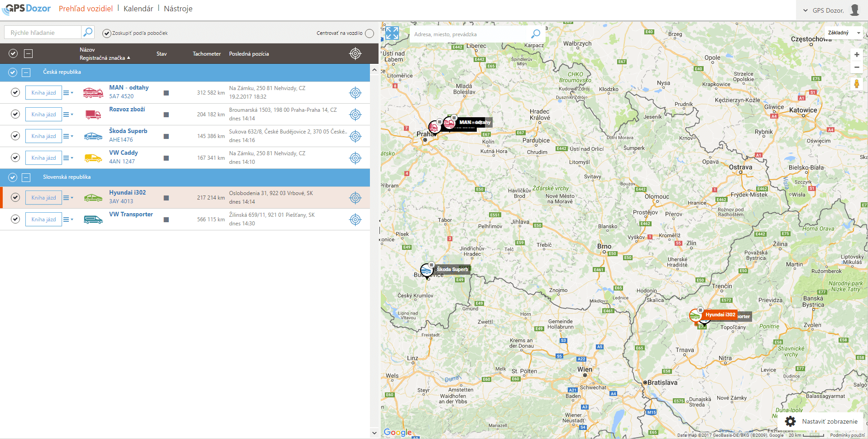Toggle fullscreen map expand icon
The width and height of the screenshot is (868, 439).
coord(392,33)
